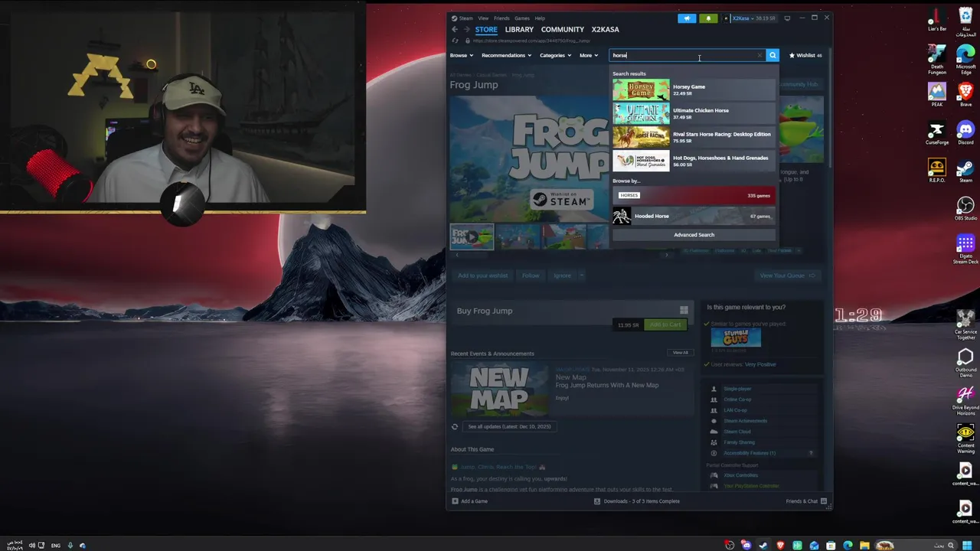
Task: Browse by Hooded Horse publisher
Action: [x=694, y=216]
